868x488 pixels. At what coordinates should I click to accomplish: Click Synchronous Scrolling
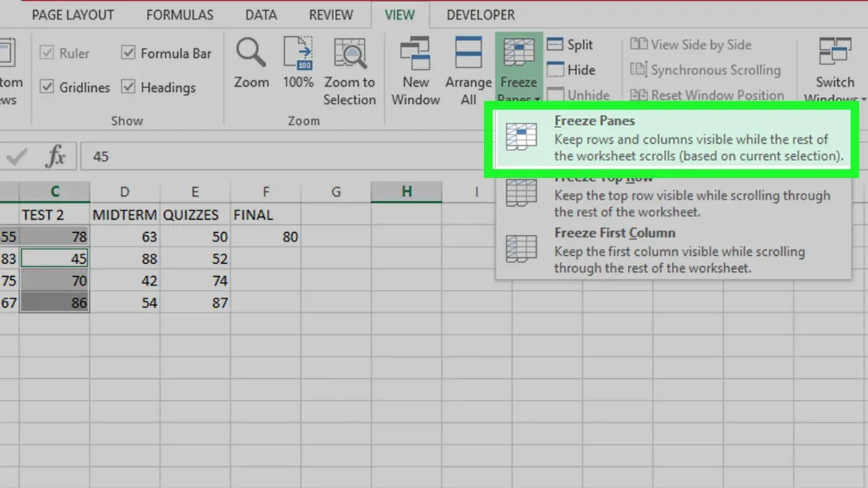click(705, 70)
